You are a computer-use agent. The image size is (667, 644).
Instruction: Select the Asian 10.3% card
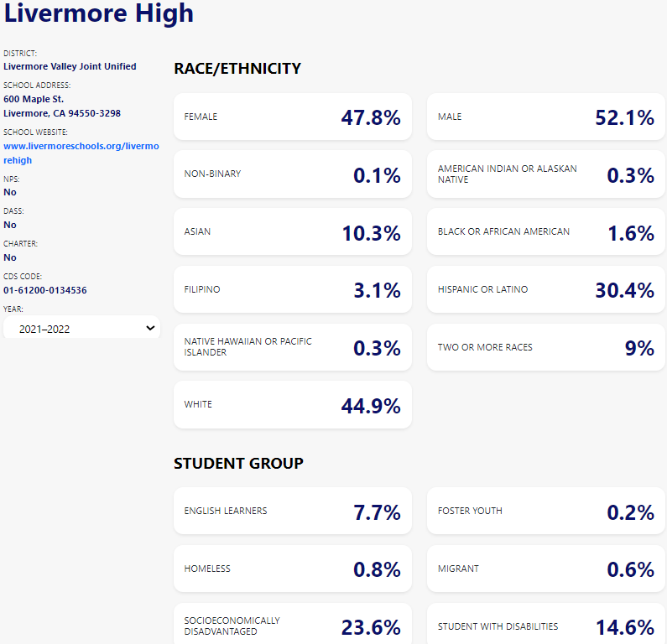tap(292, 232)
